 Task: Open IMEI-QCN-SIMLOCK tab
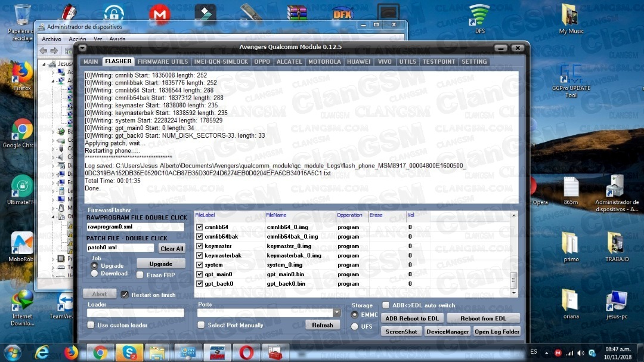[x=221, y=61]
